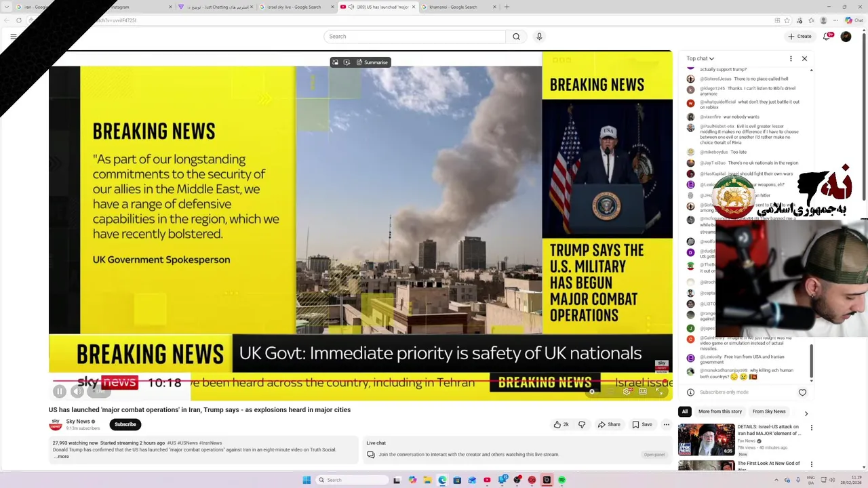This screenshot has width=868, height=488.
Task: Expand description with ...more
Action: point(61,457)
